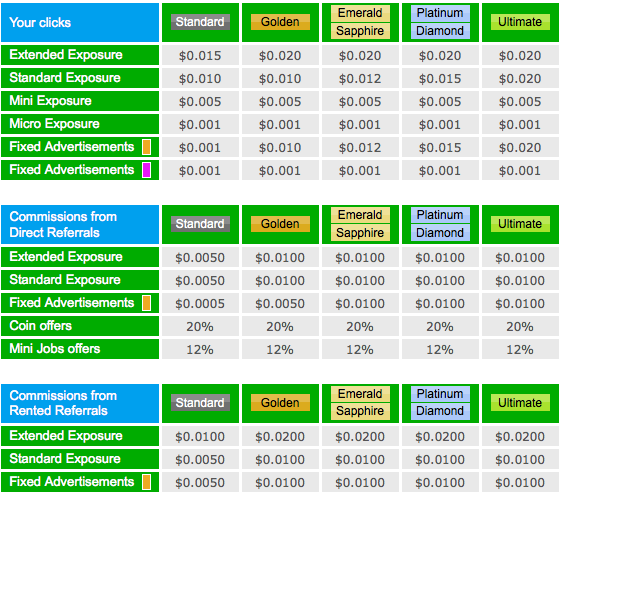
Task: Click the Ultimate $0.005 value in Mini Exposure row
Action: pyautogui.click(x=520, y=102)
